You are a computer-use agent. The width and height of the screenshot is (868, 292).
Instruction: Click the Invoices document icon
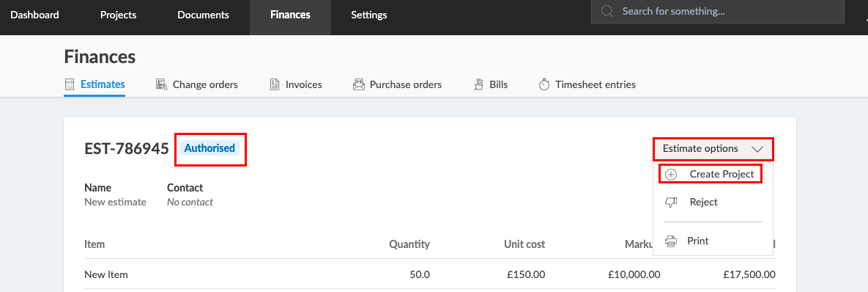point(275,85)
